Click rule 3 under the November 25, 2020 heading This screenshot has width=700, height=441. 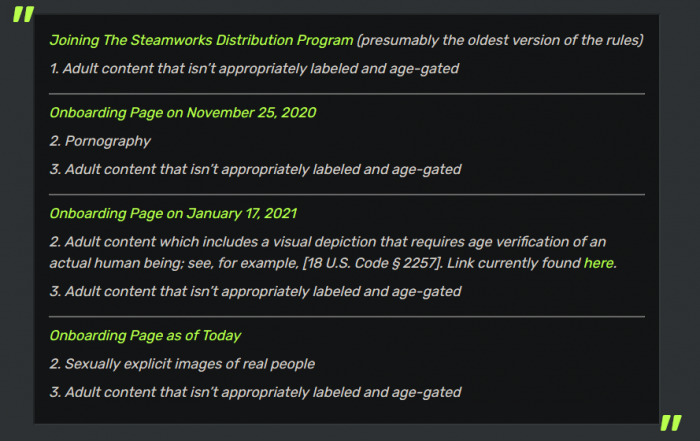255,169
